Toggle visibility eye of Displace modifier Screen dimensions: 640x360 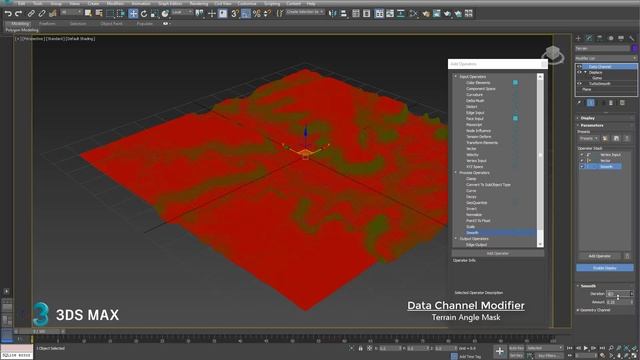pos(579,72)
